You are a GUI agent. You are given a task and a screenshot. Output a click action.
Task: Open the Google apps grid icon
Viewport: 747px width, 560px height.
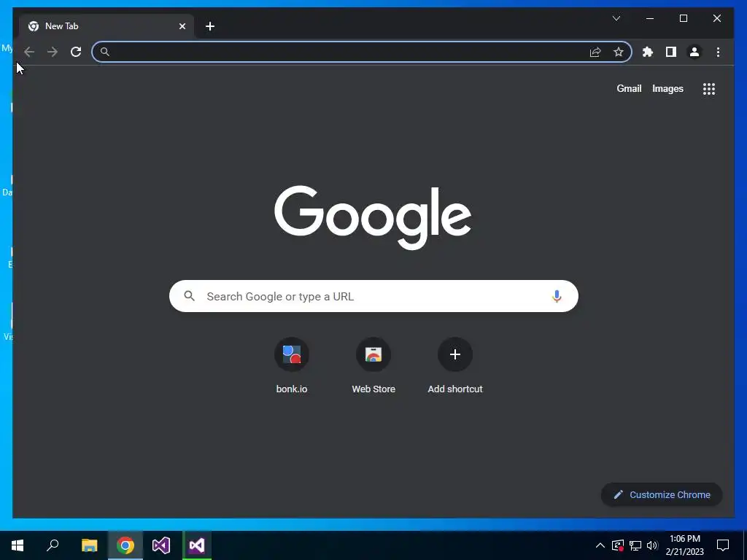(x=709, y=89)
